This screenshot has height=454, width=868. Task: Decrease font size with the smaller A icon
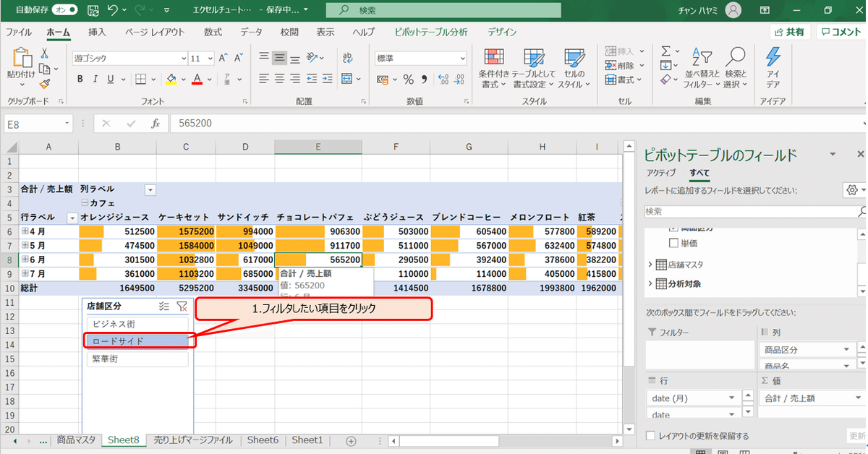tap(239, 58)
